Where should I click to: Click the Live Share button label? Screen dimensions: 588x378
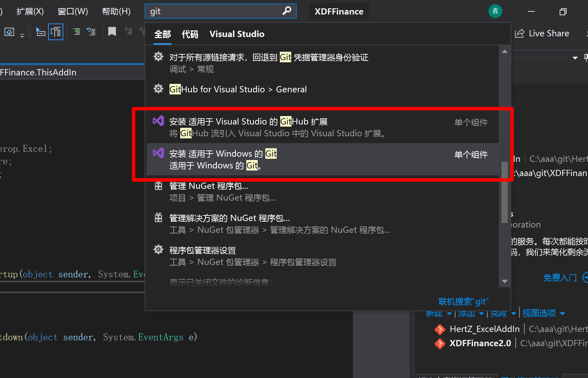click(549, 34)
